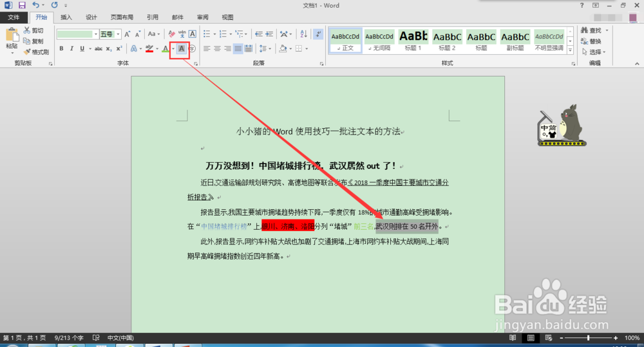Apply the 正文 (Normal) style

pos(345,41)
